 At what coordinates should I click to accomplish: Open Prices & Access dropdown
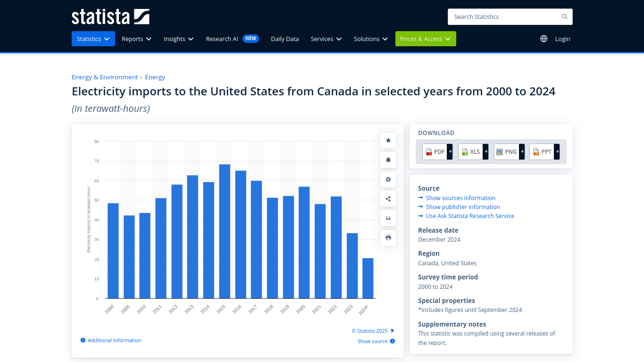[x=426, y=39]
